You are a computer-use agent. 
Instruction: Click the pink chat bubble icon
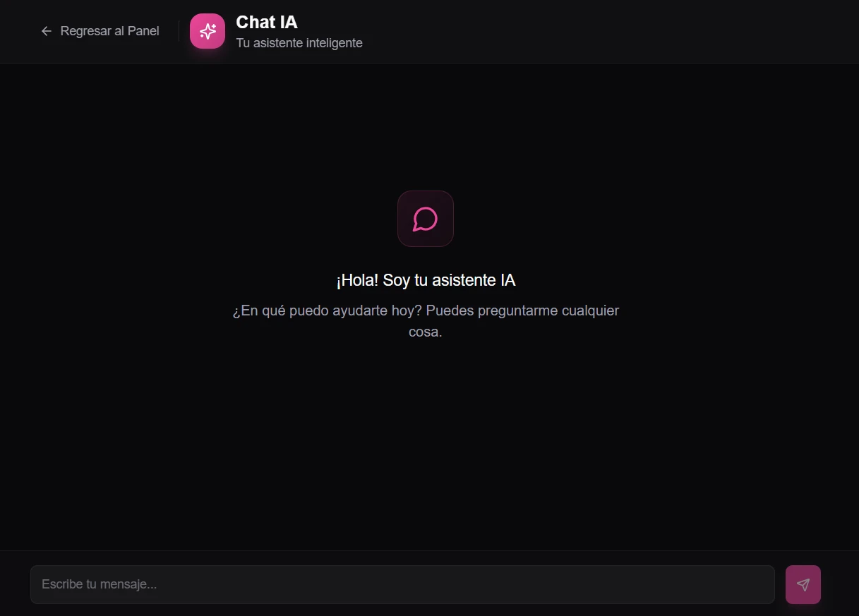[x=425, y=219]
